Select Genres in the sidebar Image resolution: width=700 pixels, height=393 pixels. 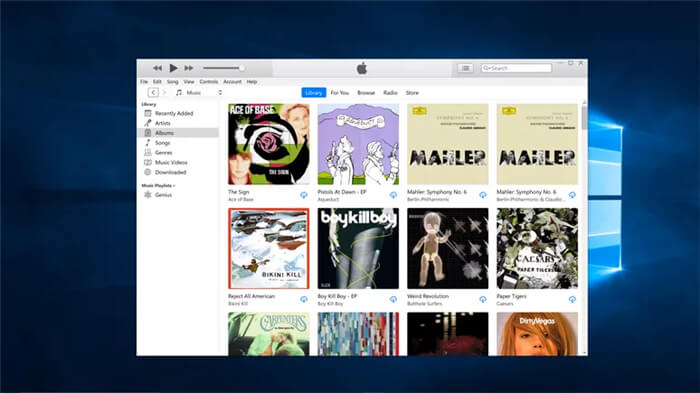coord(178,153)
